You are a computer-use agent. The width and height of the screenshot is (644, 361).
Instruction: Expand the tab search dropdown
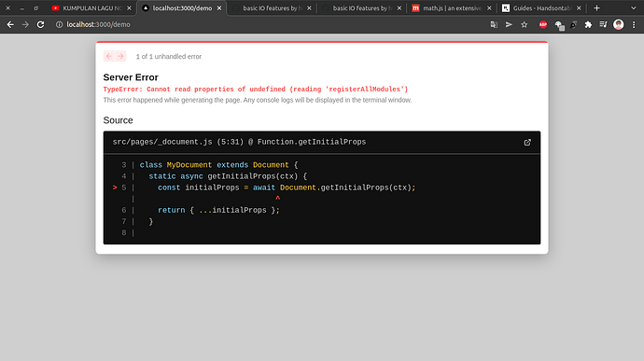click(x=634, y=8)
